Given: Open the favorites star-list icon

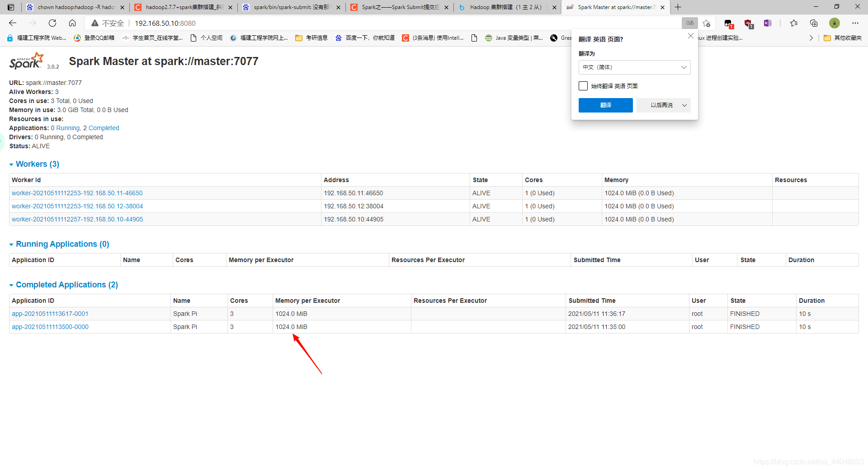Looking at the screenshot, I should pyautogui.click(x=794, y=23).
